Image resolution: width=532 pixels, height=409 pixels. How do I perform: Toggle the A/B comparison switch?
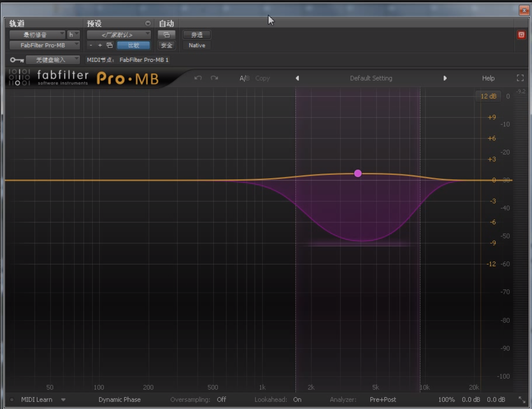pyautogui.click(x=244, y=78)
